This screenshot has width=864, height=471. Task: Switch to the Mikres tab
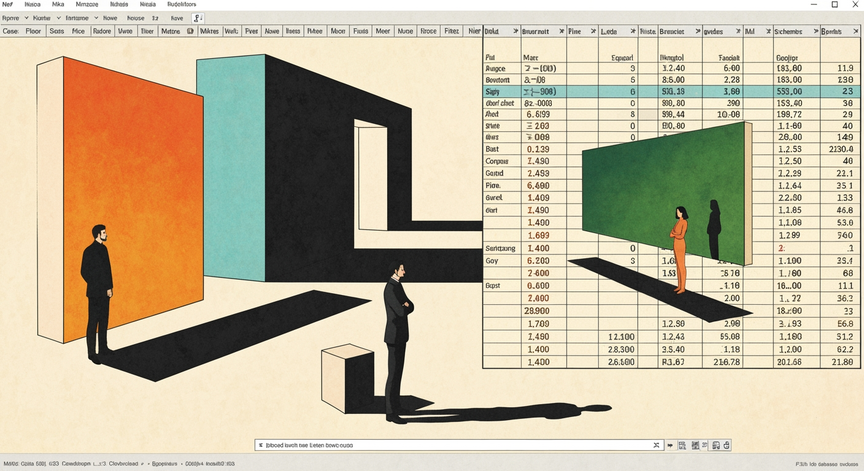209,31
